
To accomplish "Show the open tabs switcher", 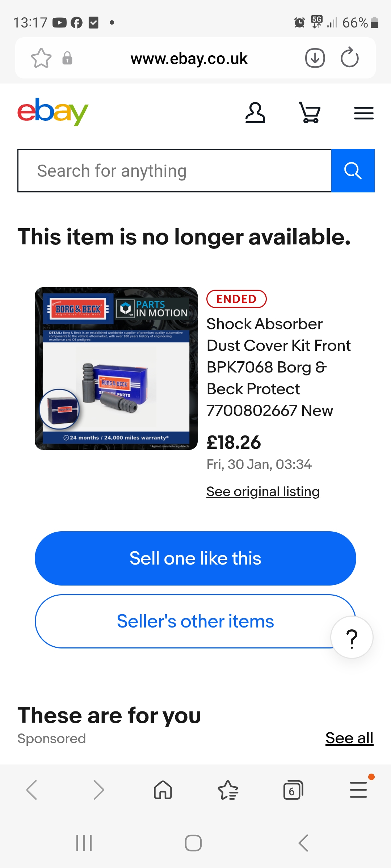I will pyautogui.click(x=293, y=790).
